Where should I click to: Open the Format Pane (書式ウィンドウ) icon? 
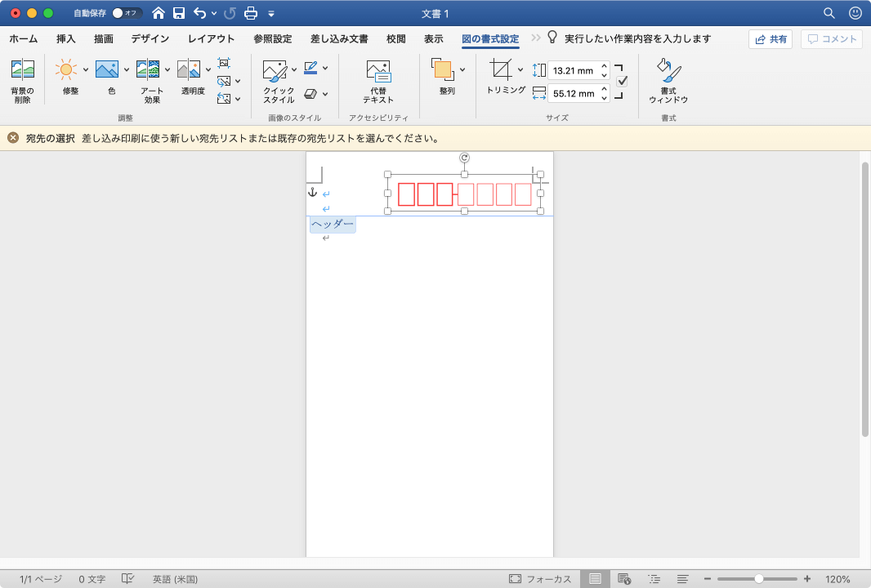click(x=669, y=69)
